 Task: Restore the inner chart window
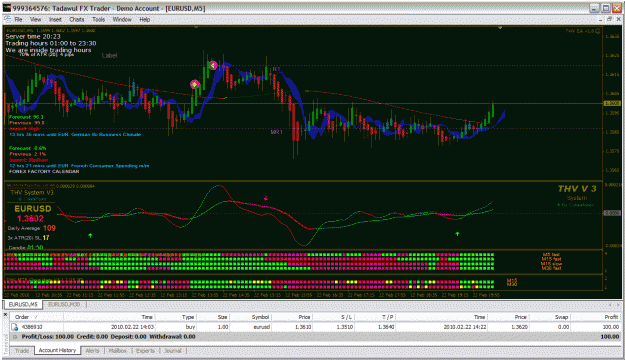[x=609, y=19]
